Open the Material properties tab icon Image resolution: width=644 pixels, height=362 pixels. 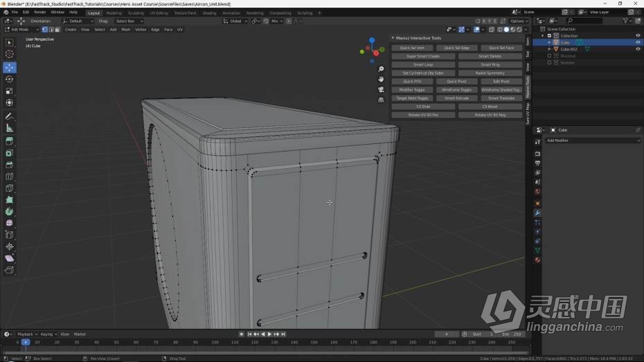click(537, 260)
